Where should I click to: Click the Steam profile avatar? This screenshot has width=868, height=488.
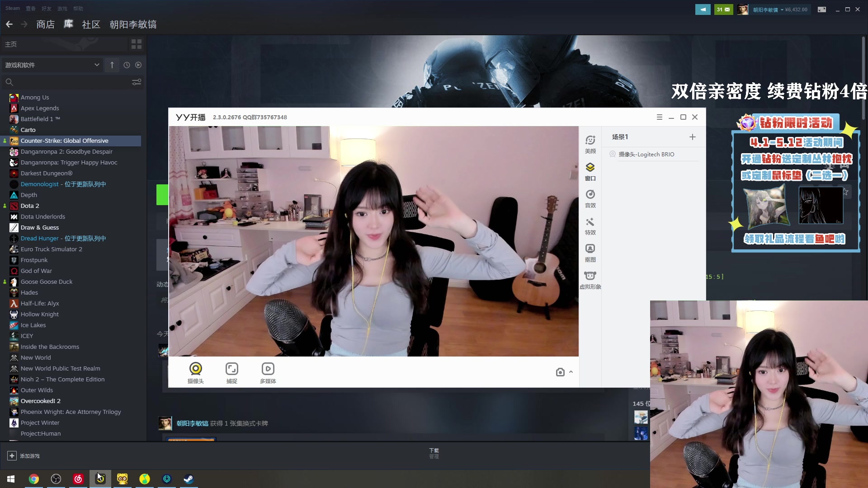(743, 9)
